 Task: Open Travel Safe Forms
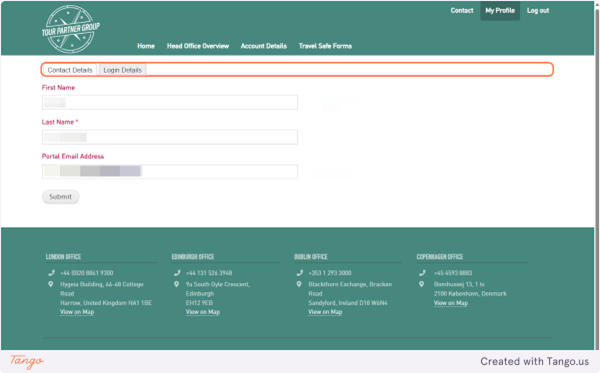325,46
